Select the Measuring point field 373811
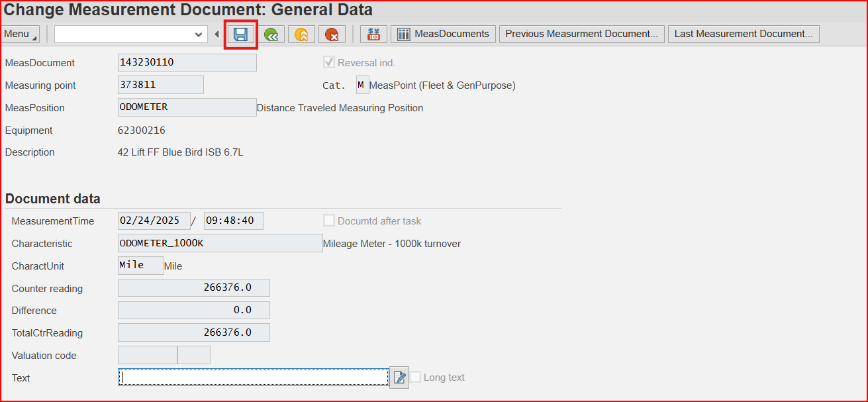Screen dimensions: 868x402 click(161, 85)
